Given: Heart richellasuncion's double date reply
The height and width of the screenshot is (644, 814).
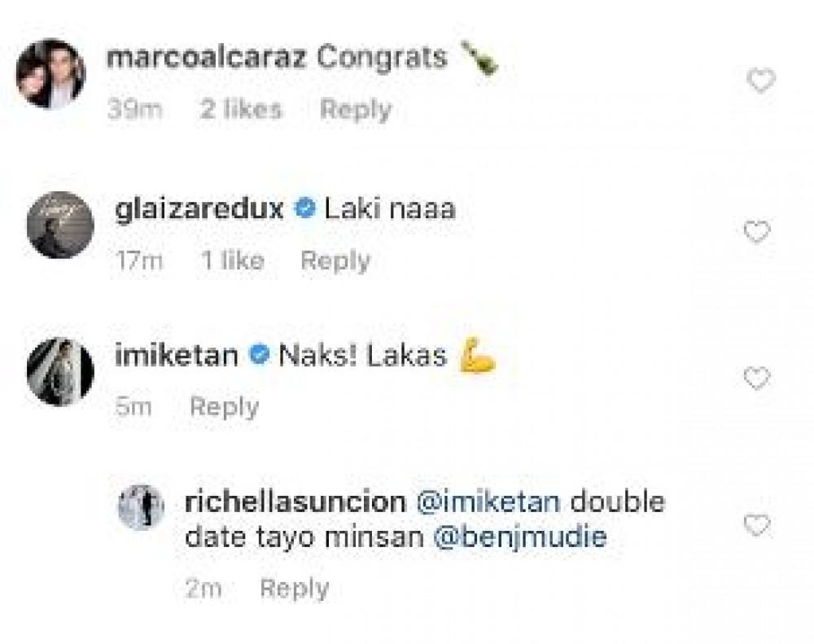Looking at the screenshot, I should point(757,525).
